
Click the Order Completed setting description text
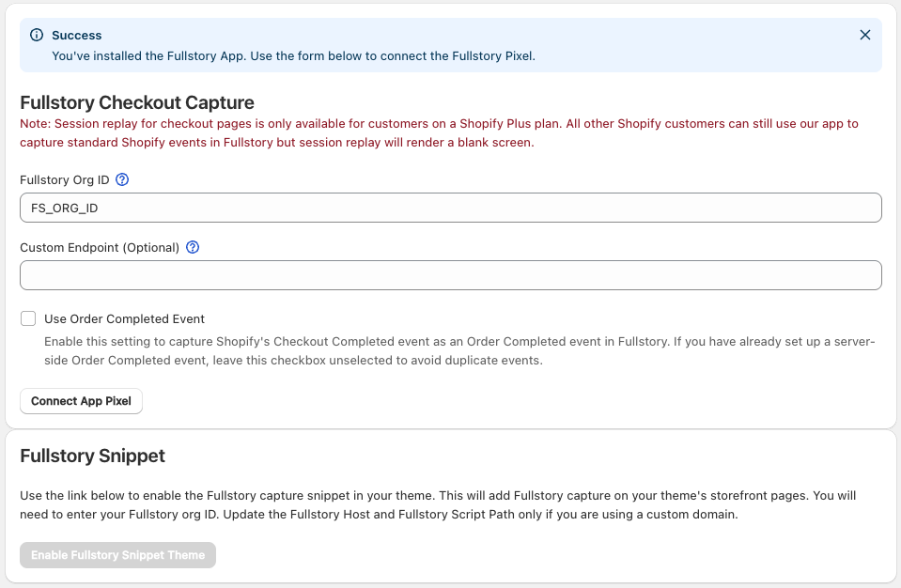459,351
